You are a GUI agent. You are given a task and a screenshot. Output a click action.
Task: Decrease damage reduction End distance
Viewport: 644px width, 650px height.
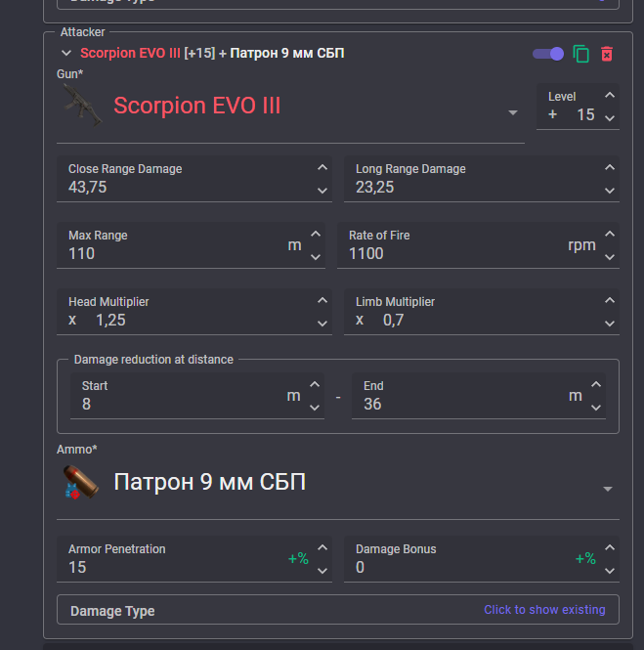tap(596, 408)
